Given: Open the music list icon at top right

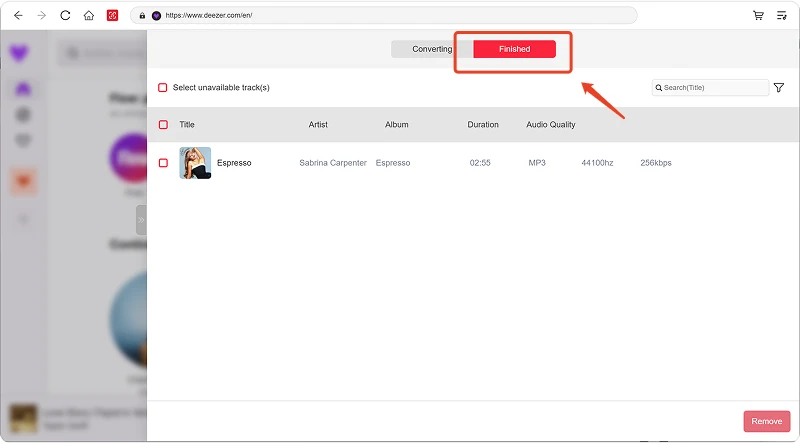Looking at the screenshot, I should pyautogui.click(x=782, y=16).
